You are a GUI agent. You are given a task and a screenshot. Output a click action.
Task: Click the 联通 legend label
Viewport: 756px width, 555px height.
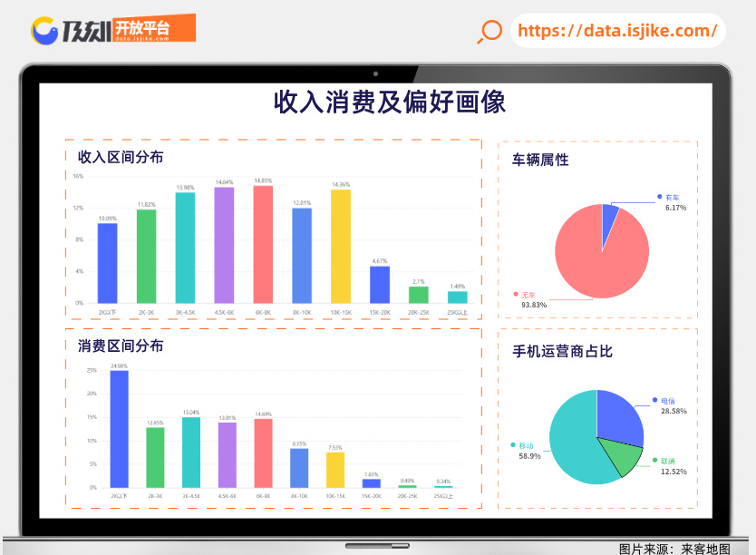668,461
